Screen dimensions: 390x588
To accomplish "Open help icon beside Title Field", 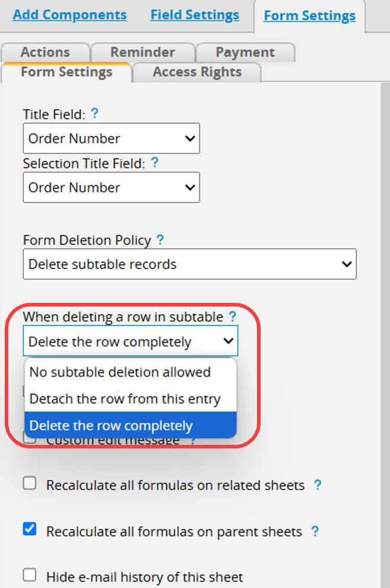I will click(x=95, y=113).
